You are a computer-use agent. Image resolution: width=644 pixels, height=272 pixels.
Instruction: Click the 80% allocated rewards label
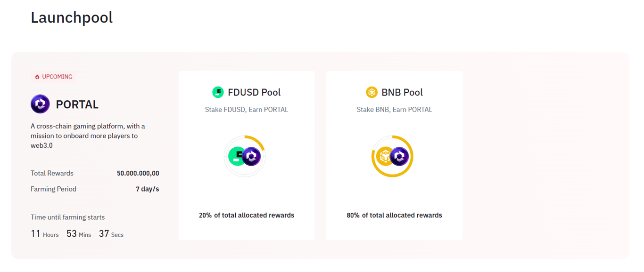click(x=394, y=215)
